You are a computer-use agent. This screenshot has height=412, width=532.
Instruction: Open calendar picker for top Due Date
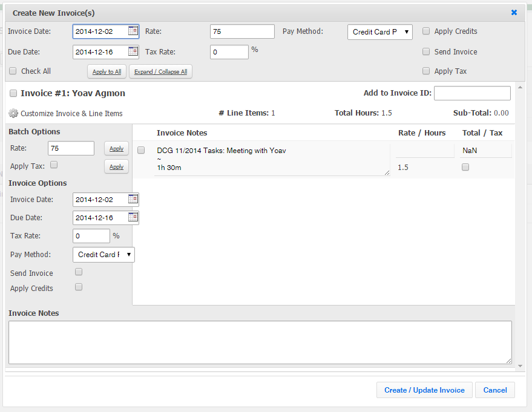tap(133, 52)
